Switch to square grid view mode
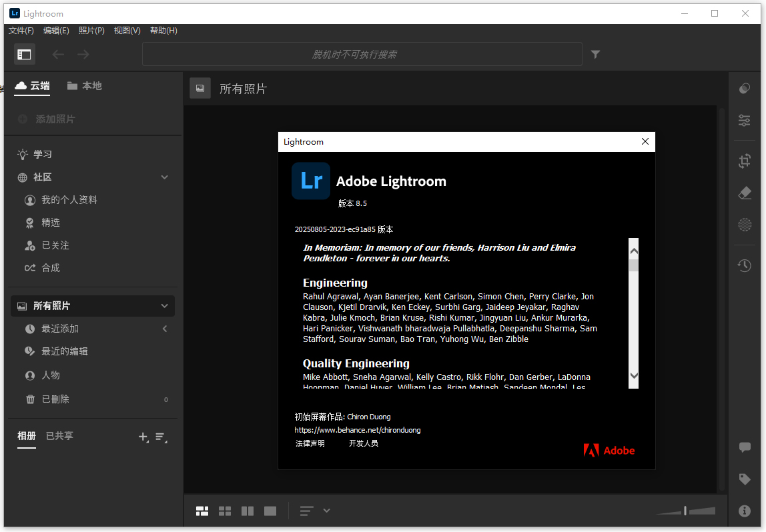 [x=225, y=511]
